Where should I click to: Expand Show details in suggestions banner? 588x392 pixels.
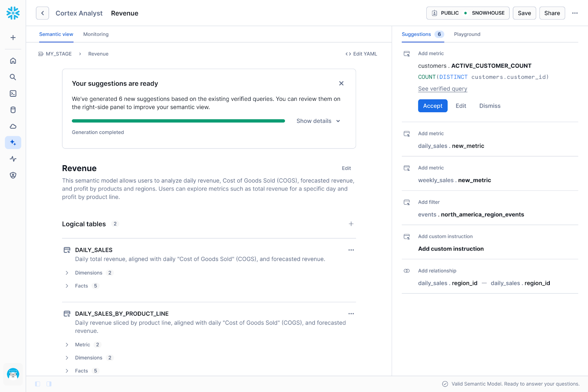click(x=318, y=121)
